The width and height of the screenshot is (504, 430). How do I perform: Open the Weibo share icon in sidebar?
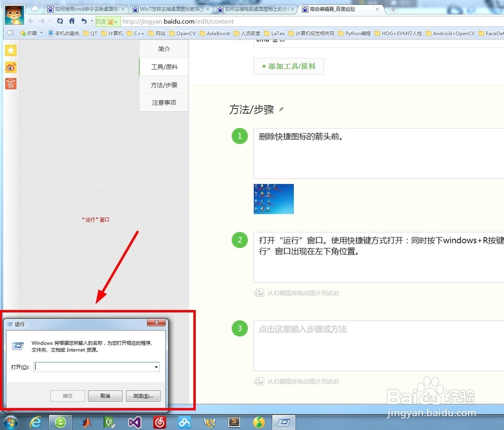11,67
